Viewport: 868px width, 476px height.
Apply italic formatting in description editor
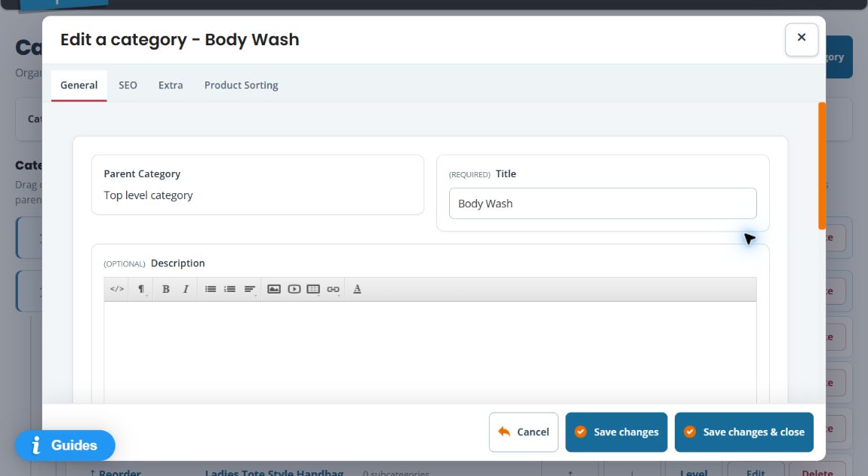pos(186,289)
